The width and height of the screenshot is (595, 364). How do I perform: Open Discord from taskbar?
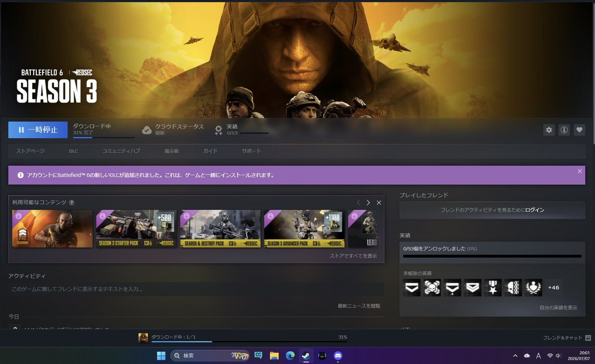tap(338, 356)
